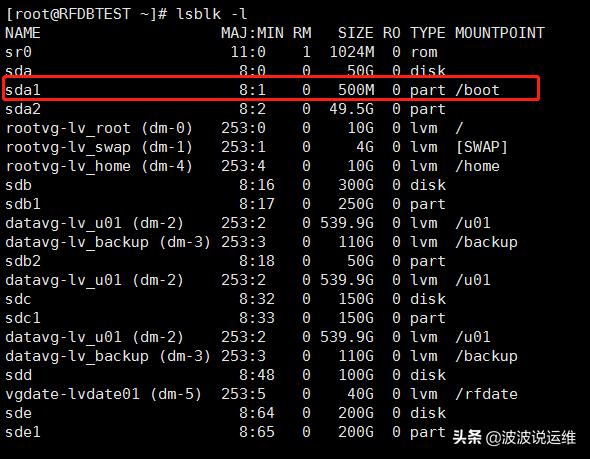Click the 100G size value
The height and width of the screenshot is (459, 590).
[356, 375]
